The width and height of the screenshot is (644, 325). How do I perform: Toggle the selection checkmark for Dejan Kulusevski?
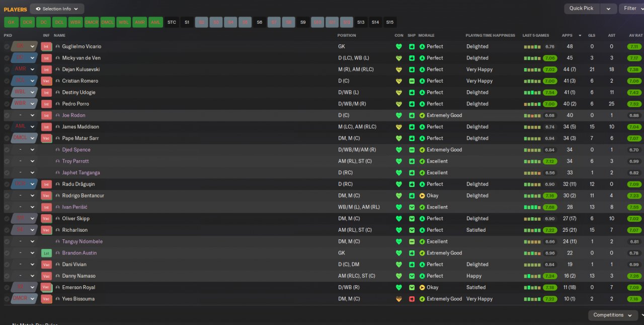7,70
